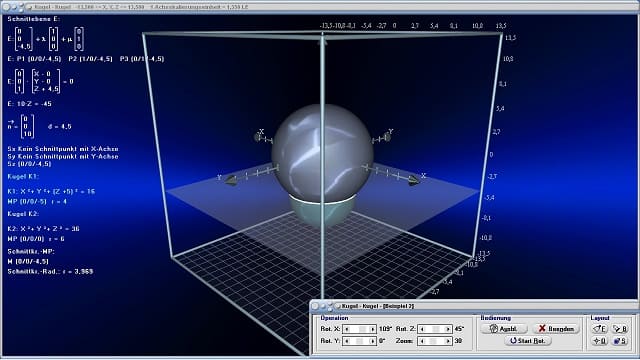Decrease Rot. Z with left arrow
This screenshot has width=640, height=360.
click(422, 329)
